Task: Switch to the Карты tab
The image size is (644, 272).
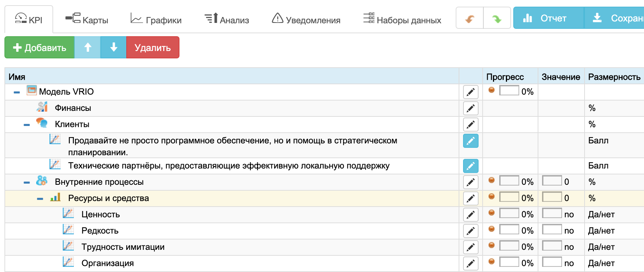Action: [87, 19]
